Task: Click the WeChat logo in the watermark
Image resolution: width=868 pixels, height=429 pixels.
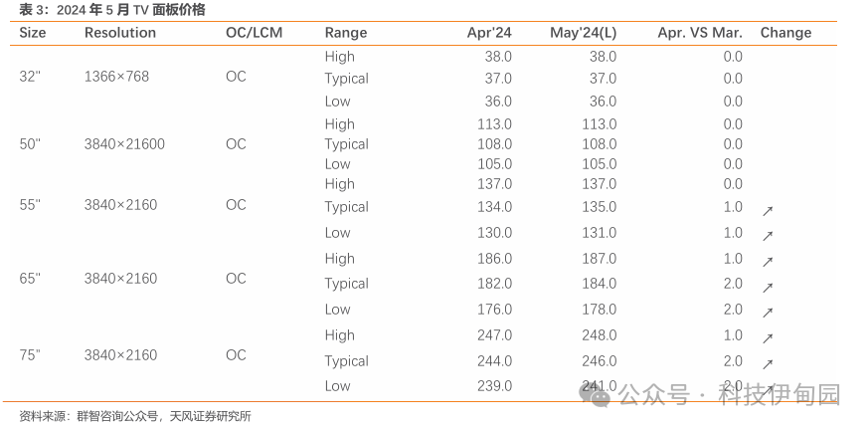Action: pyautogui.click(x=595, y=395)
